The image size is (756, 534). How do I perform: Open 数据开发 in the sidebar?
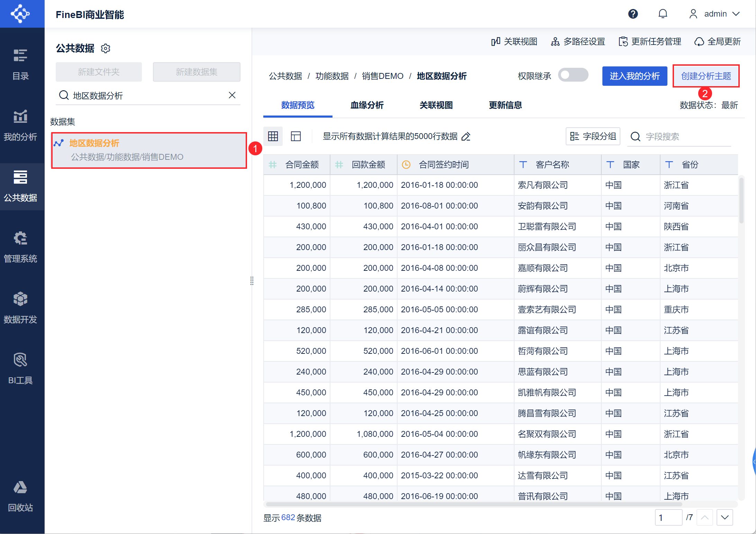(21, 307)
